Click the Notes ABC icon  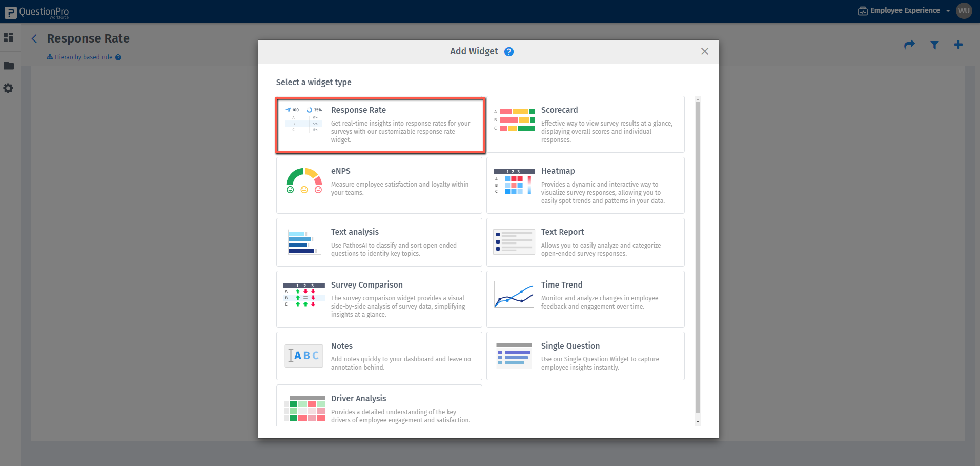(x=304, y=356)
